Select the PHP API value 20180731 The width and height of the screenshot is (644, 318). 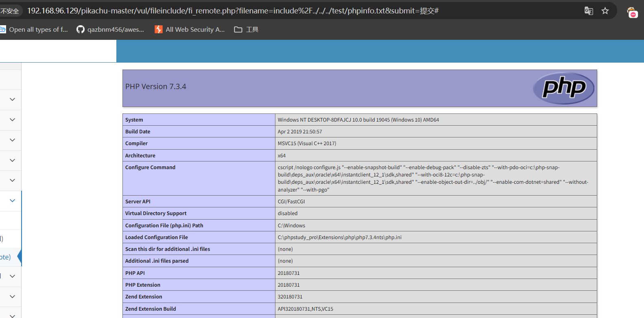288,273
